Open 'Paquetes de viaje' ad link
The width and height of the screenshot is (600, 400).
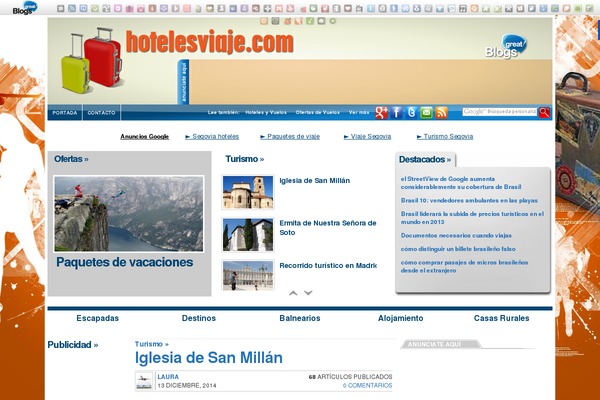click(x=290, y=137)
